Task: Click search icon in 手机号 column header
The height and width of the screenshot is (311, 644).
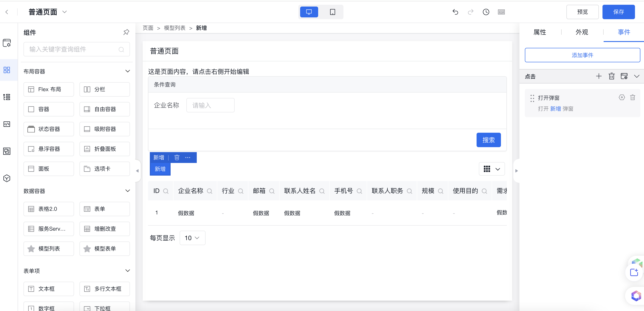Action: [359, 191]
